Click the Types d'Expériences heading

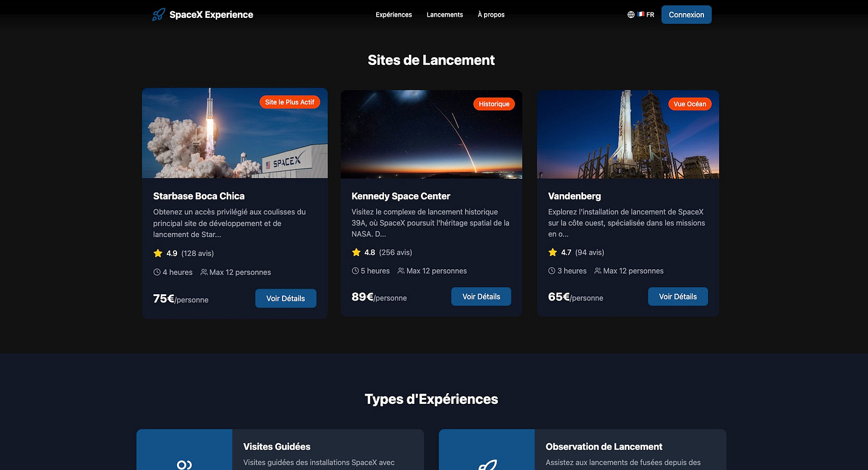(432, 399)
